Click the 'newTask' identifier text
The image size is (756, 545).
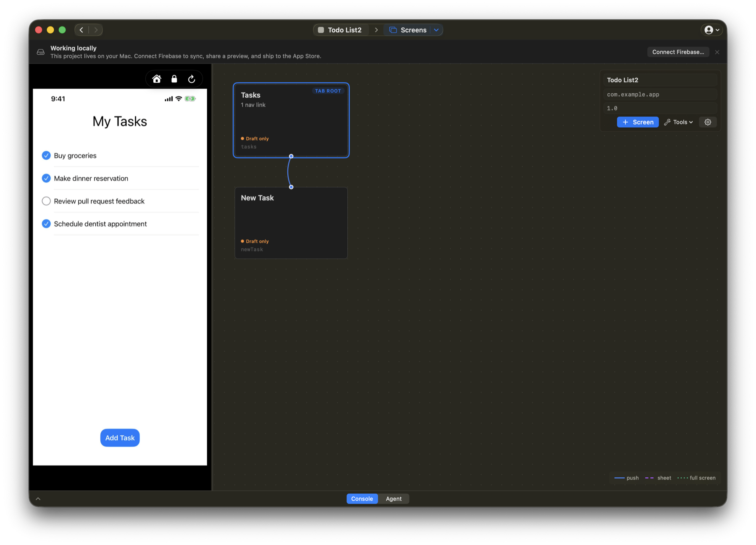[252, 250]
